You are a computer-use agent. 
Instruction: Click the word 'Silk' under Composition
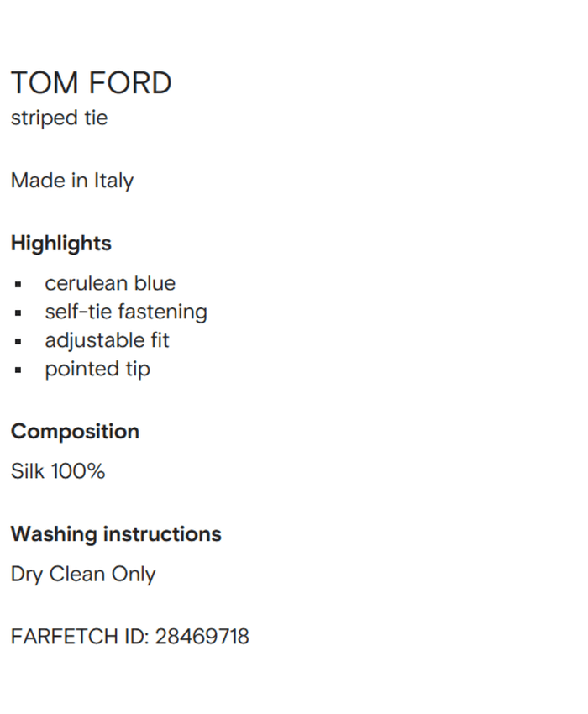click(28, 471)
